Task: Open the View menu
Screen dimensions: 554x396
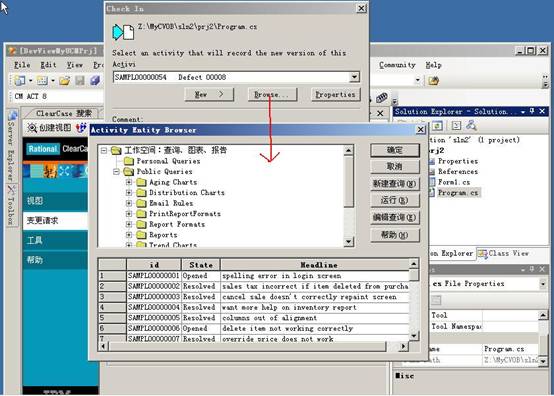Action: [x=75, y=65]
